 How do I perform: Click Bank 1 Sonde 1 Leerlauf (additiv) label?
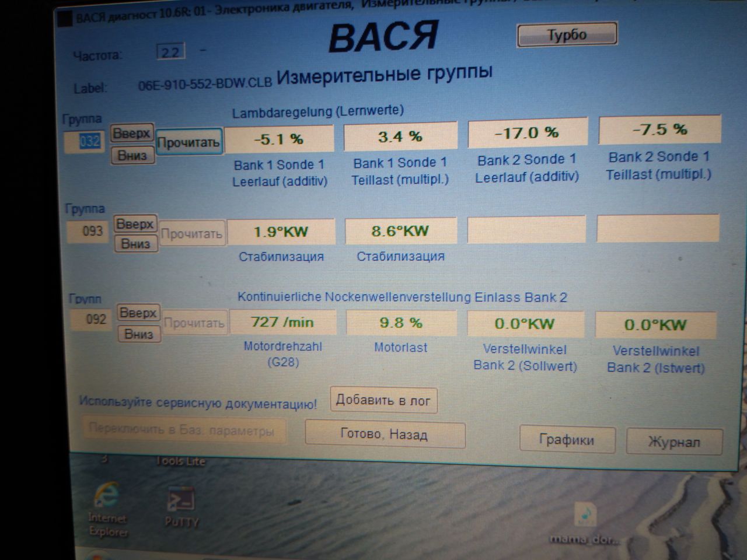280,173
